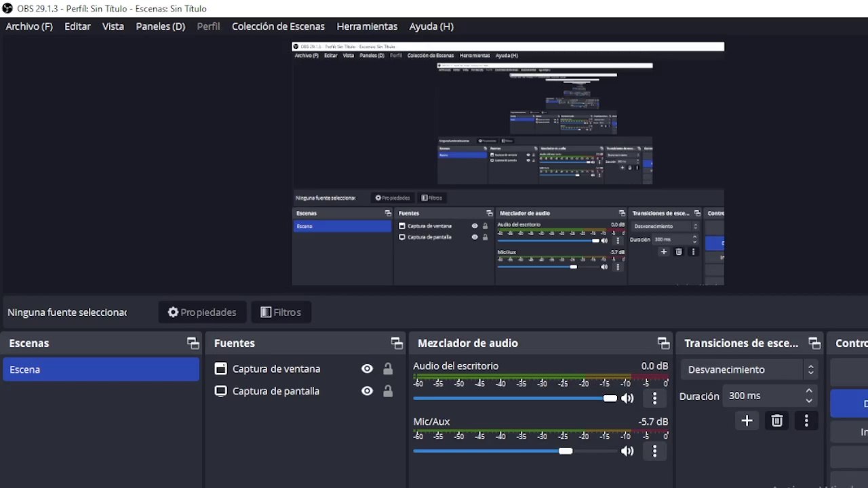Screen dimensions: 868x488
Task: Toggle the lock on Captura de ventana
Action: (x=388, y=369)
